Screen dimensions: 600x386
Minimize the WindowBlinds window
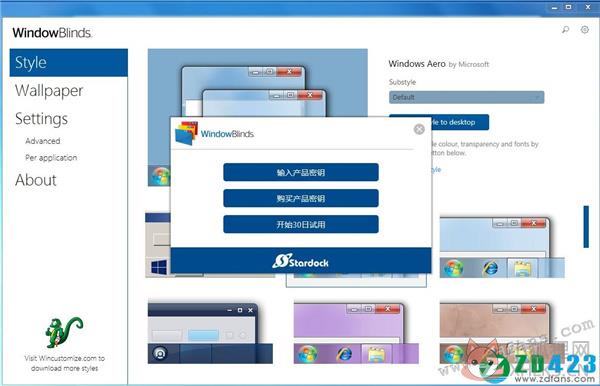[554, 7]
